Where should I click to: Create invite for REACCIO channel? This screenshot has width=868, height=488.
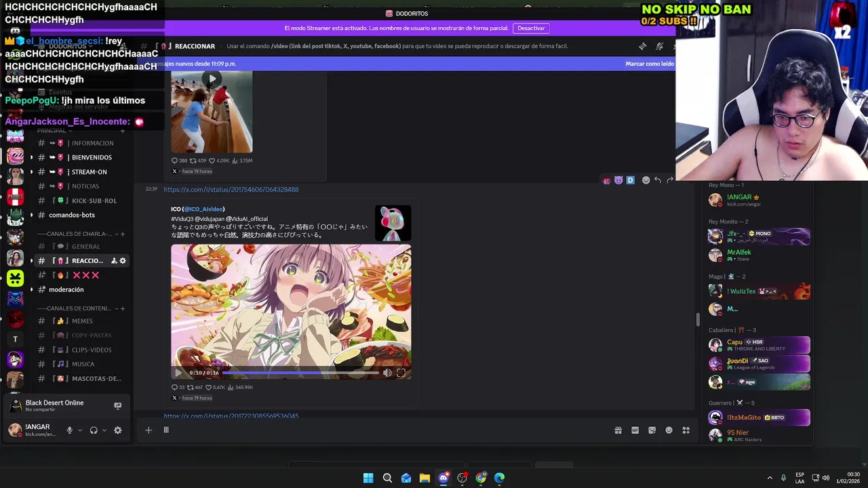[114, 260]
